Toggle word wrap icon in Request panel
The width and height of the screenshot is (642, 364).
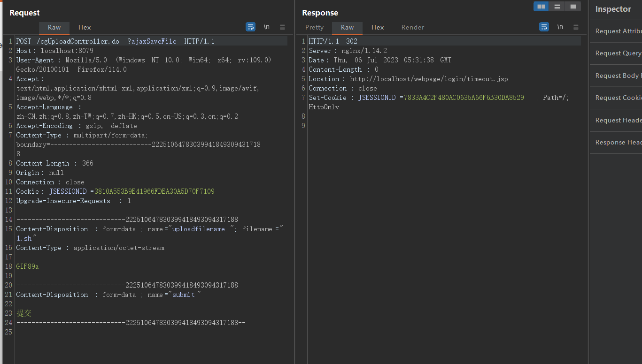(x=251, y=27)
